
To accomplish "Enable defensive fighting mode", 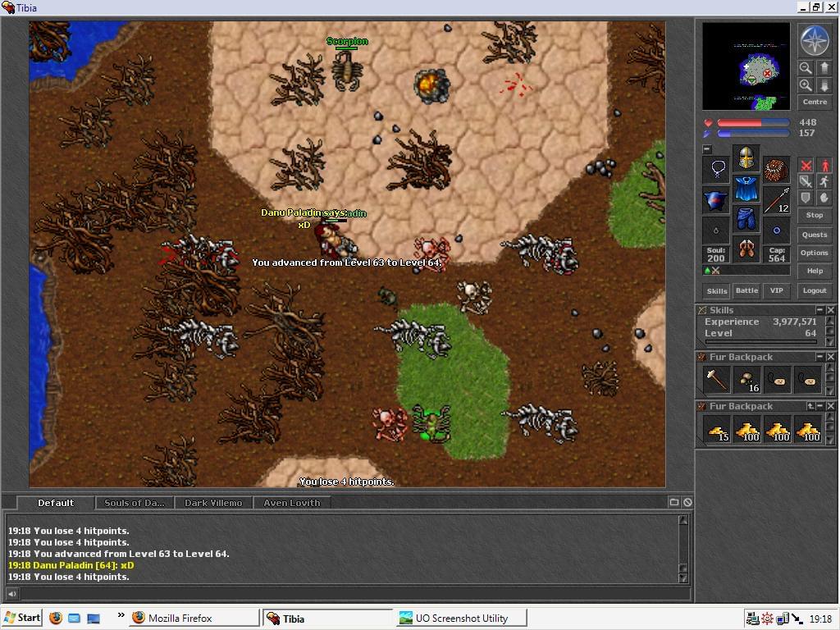I will coord(806,198).
